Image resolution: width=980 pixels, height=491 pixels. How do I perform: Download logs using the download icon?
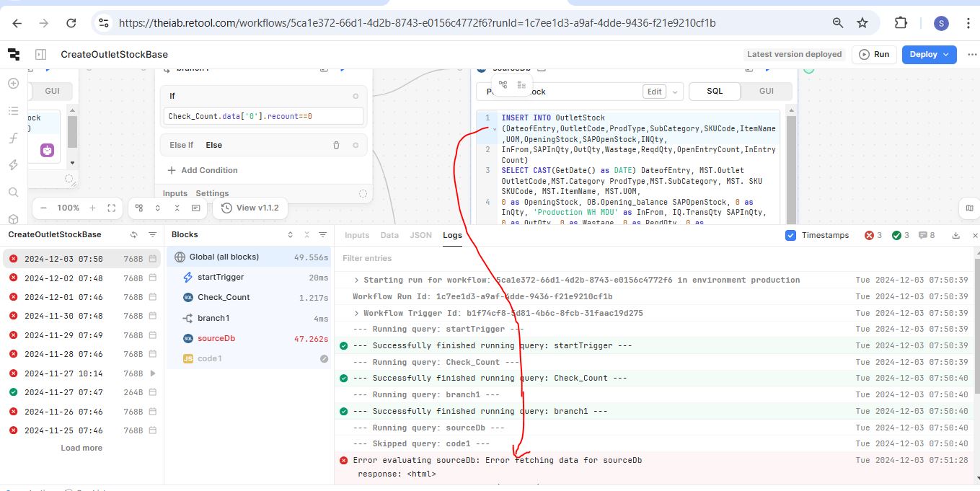pos(956,235)
